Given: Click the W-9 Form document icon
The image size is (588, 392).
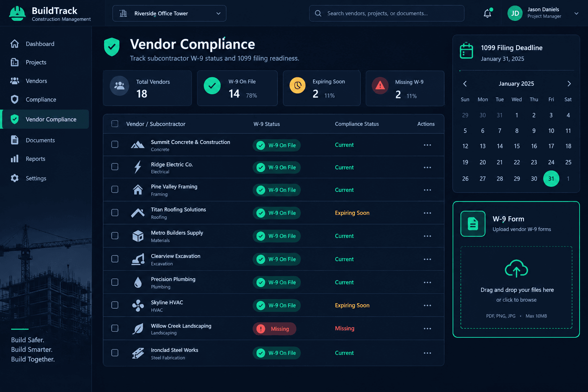Looking at the screenshot, I should coord(473,224).
